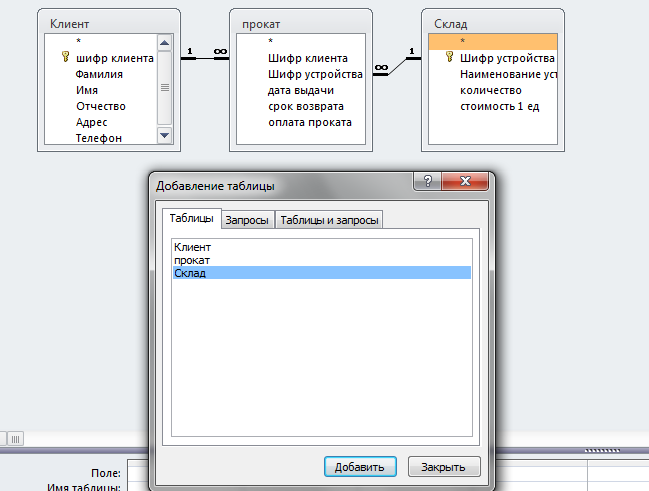Select дата выдачи field in прокат
The width and height of the screenshot is (649, 491).
coord(300,90)
